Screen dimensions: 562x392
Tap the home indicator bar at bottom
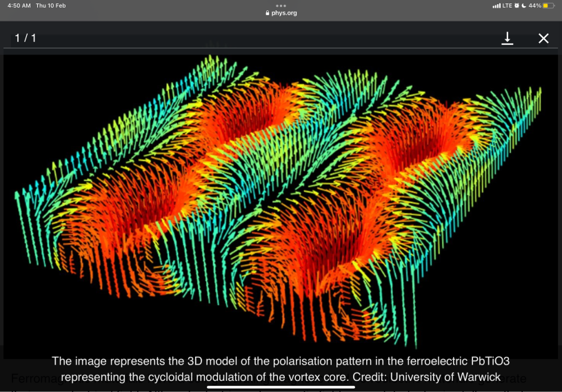[x=281, y=386]
